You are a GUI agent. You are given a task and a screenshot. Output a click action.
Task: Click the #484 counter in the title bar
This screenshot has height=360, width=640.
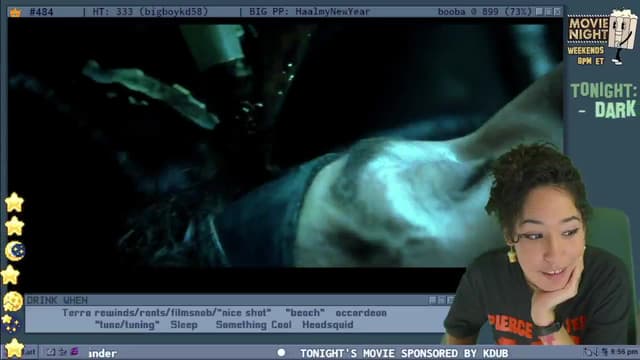41,12
